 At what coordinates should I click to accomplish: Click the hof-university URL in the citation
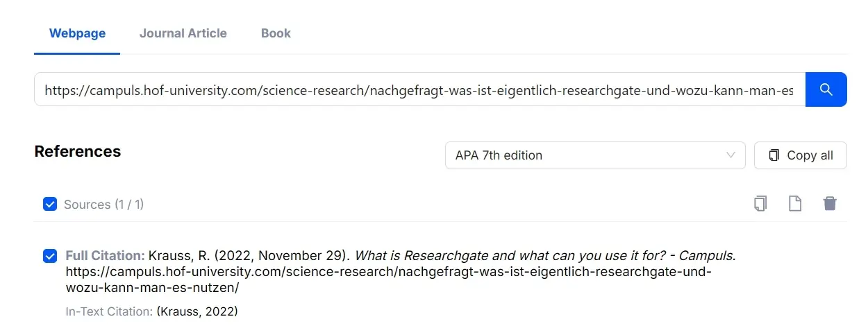tap(389, 271)
